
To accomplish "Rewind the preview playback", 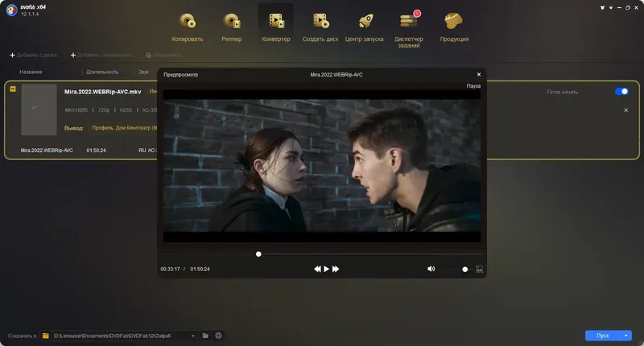I will tap(317, 269).
